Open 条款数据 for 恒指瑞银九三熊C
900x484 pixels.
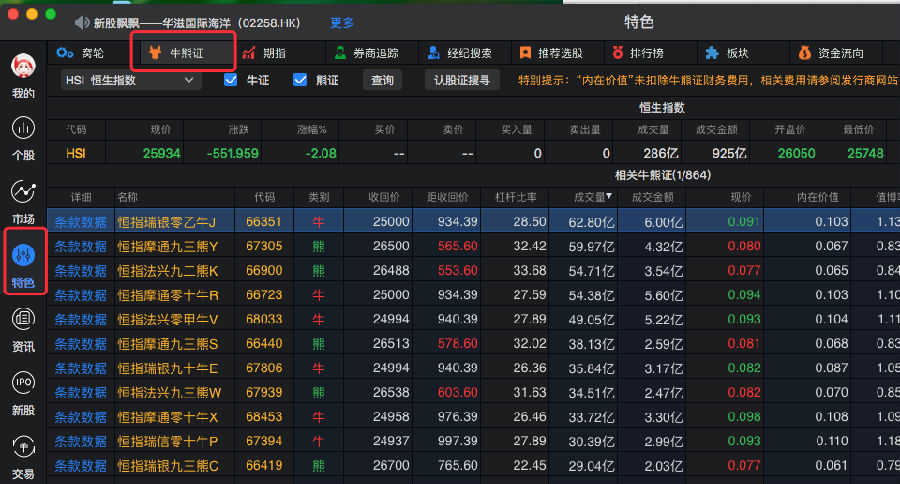(80, 466)
